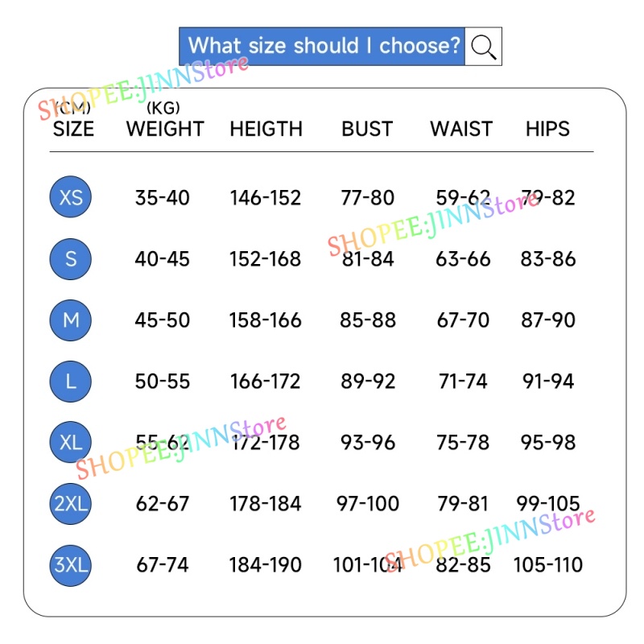The image size is (644, 644).
Task: Click the 35-40 weight cell
Action: coord(163,198)
